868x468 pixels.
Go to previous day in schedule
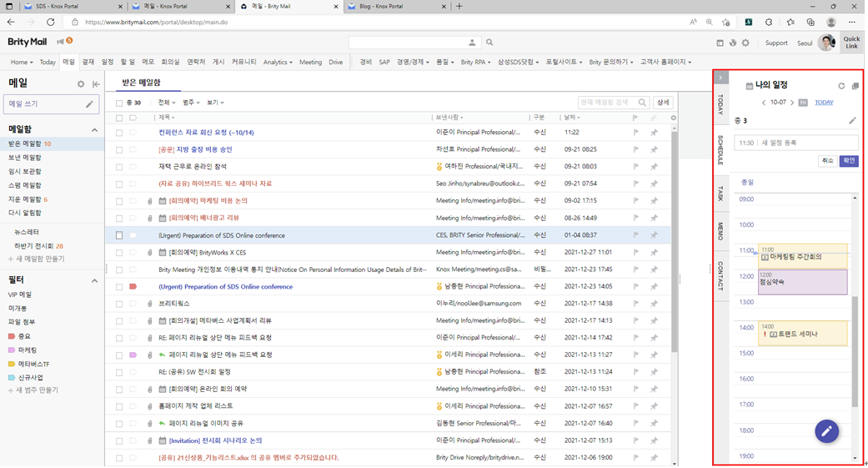(x=764, y=103)
